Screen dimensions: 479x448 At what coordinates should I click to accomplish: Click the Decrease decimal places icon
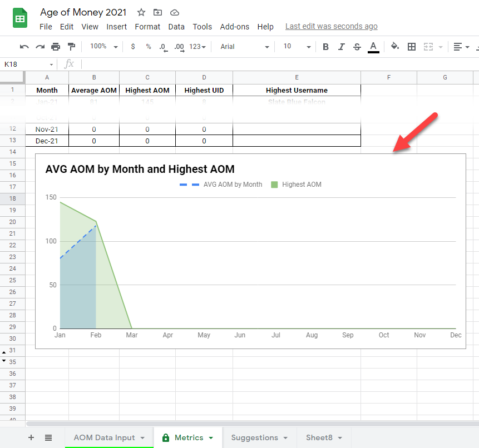162,47
